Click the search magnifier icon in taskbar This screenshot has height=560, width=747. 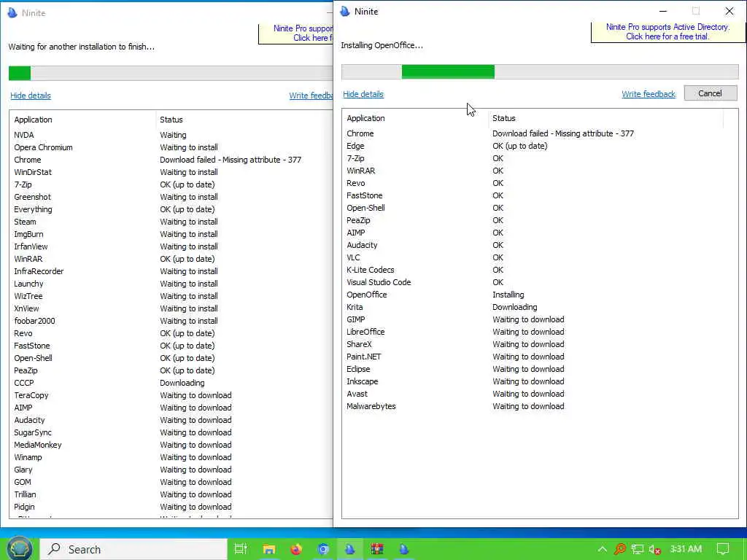(x=54, y=549)
